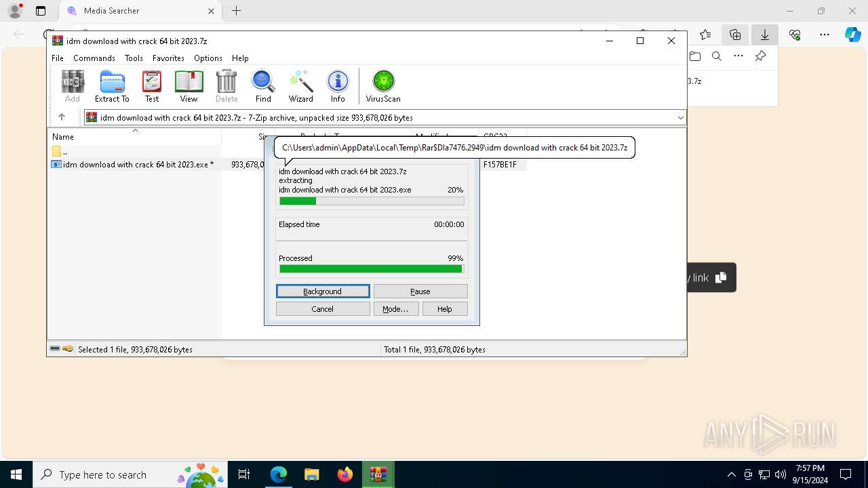Open File Explorer from taskbar
Viewport: 868px width, 488px height.
click(311, 474)
